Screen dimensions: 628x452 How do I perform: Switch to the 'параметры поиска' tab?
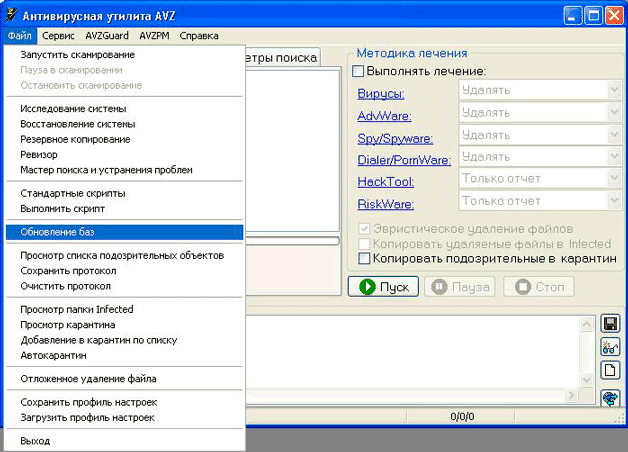283,58
